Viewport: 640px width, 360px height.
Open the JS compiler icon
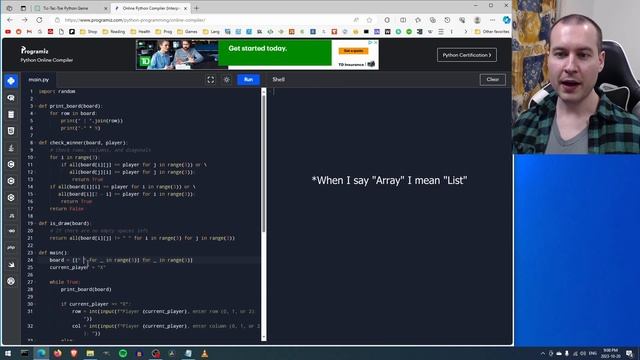11,215
